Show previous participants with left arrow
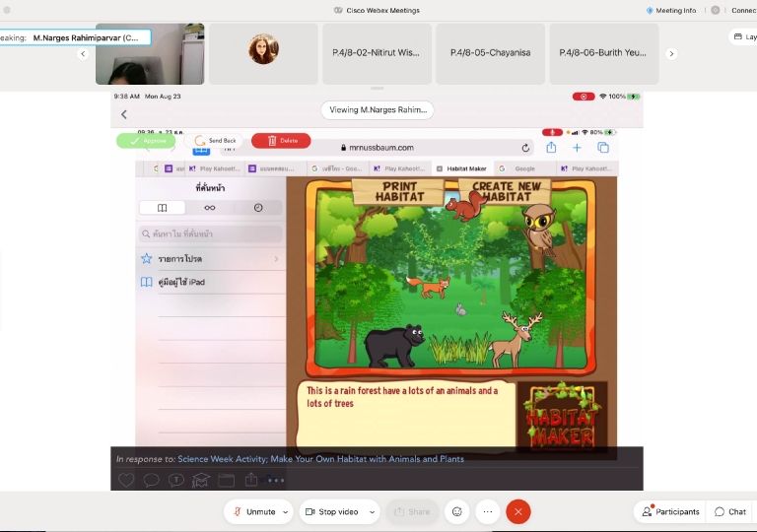Image resolution: width=757 pixels, height=532 pixels. pyautogui.click(x=83, y=53)
